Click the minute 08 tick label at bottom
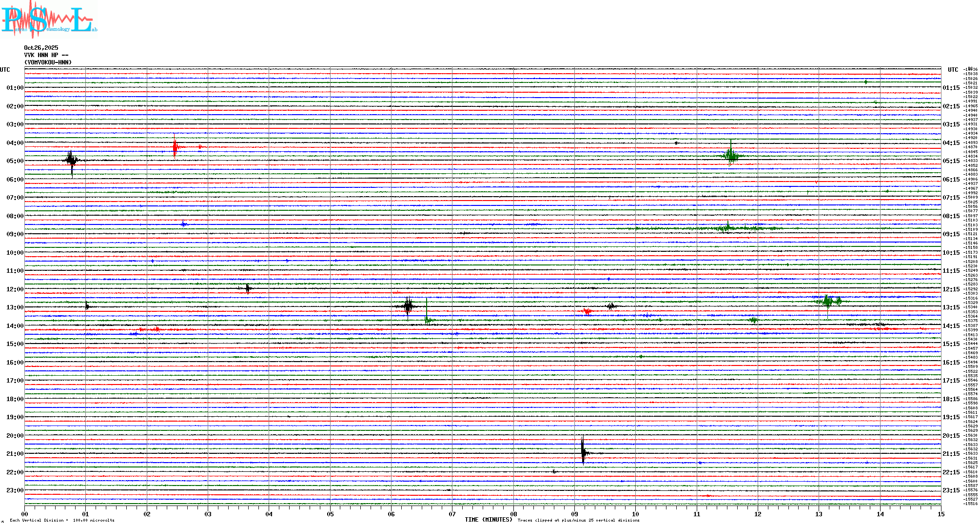The width and height of the screenshot is (980, 527). pos(513,514)
